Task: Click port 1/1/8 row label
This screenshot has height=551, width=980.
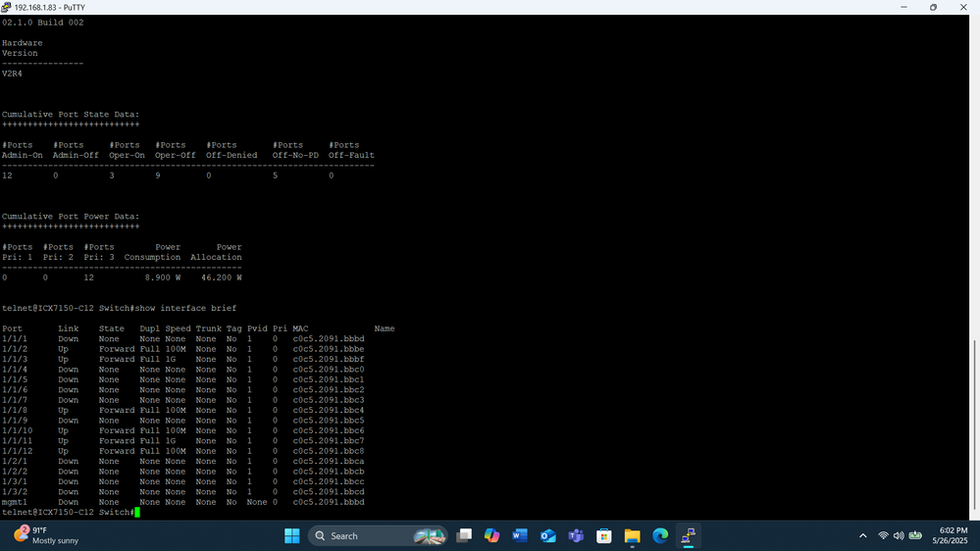Action: tap(15, 411)
